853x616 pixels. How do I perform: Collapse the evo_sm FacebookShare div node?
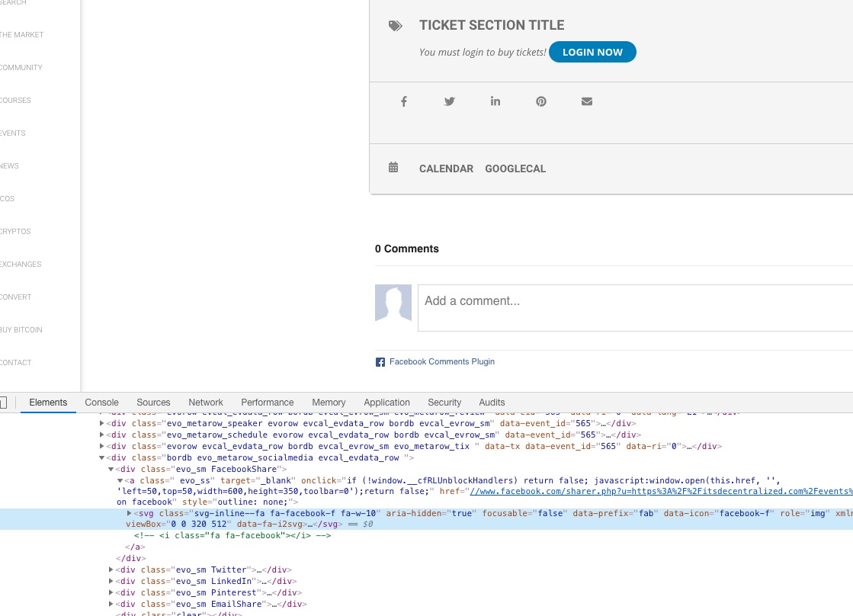click(111, 469)
